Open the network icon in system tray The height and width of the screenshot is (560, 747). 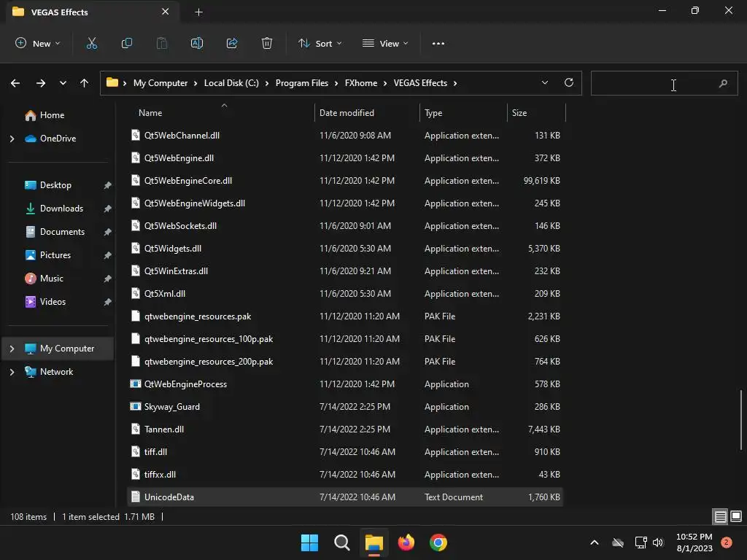(640, 542)
